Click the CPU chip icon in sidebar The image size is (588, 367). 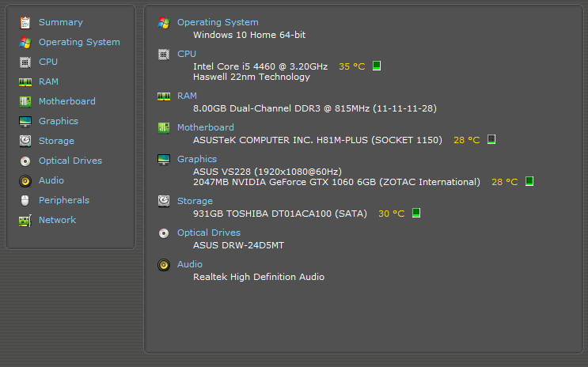click(x=25, y=62)
